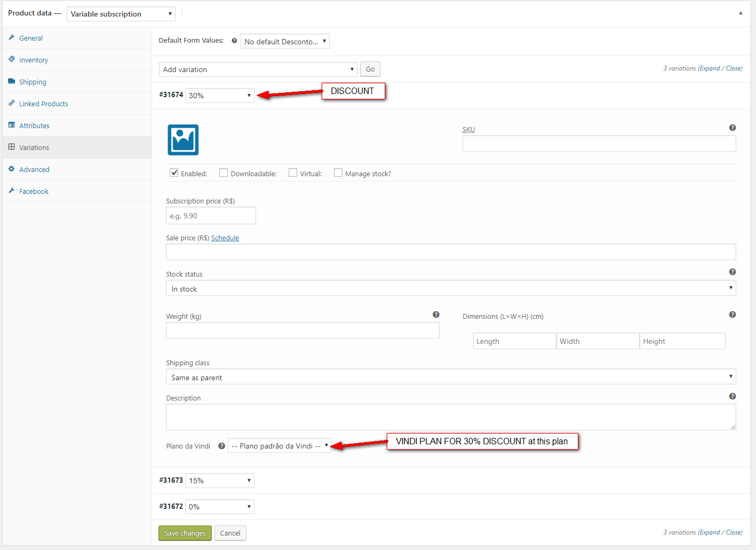This screenshot has width=756, height=550.
Task: Open the No default Desconto dropdown
Action: click(285, 41)
